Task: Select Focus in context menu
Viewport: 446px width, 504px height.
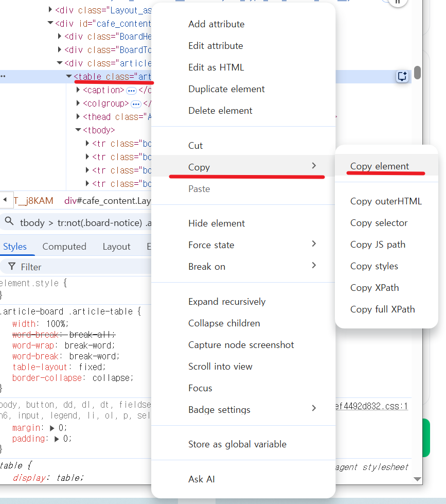Action: pos(243,388)
